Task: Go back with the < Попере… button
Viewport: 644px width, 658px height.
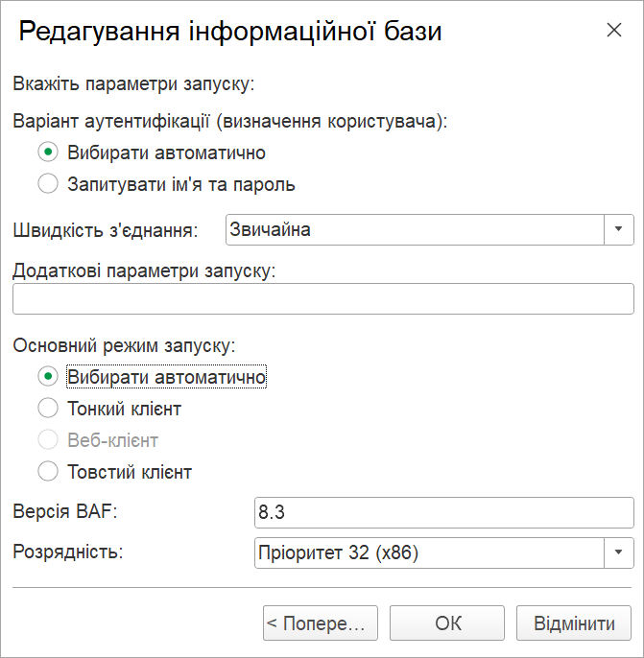Action: tap(321, 623)
